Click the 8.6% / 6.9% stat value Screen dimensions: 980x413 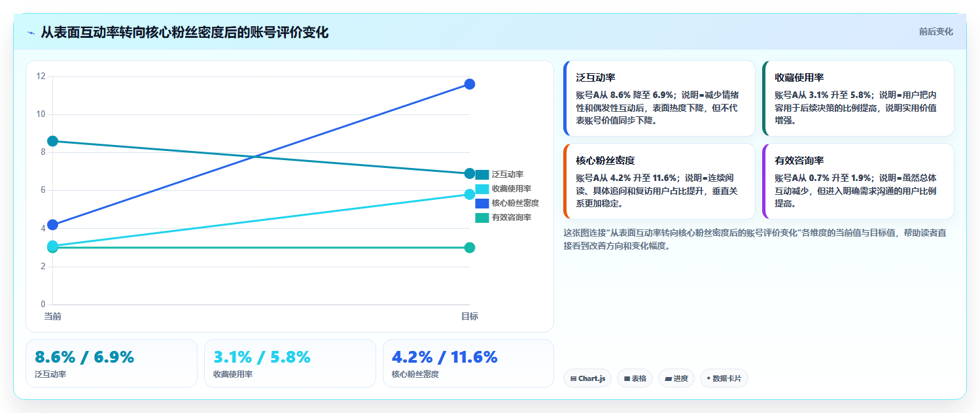tap(84, 357)
